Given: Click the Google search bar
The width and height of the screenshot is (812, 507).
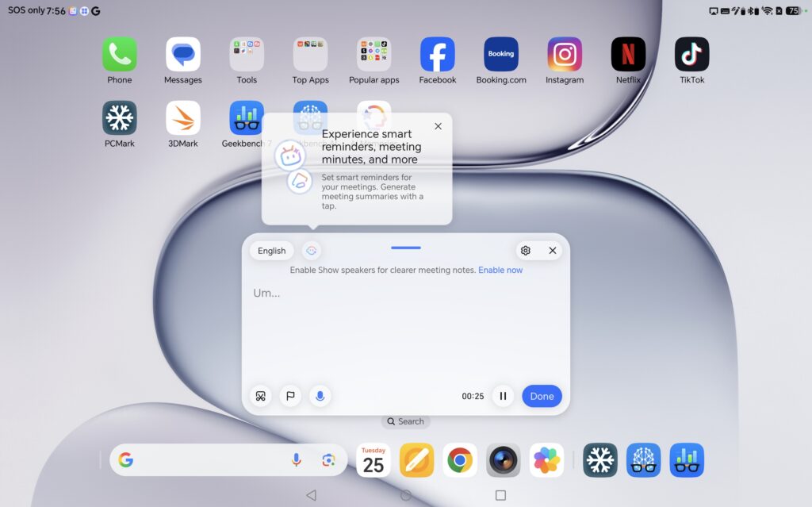Looking at the screenshot, I should pos(228,460).
